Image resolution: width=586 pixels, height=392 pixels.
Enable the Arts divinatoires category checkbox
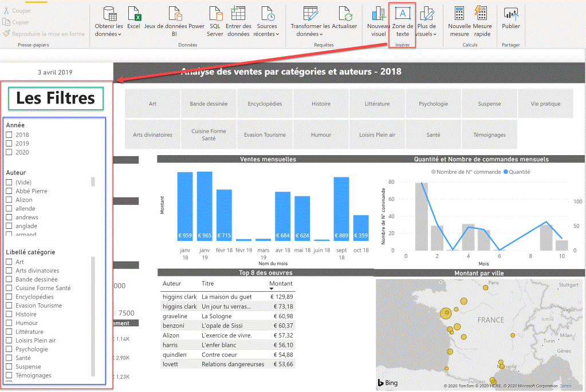[x=9, y=271]
